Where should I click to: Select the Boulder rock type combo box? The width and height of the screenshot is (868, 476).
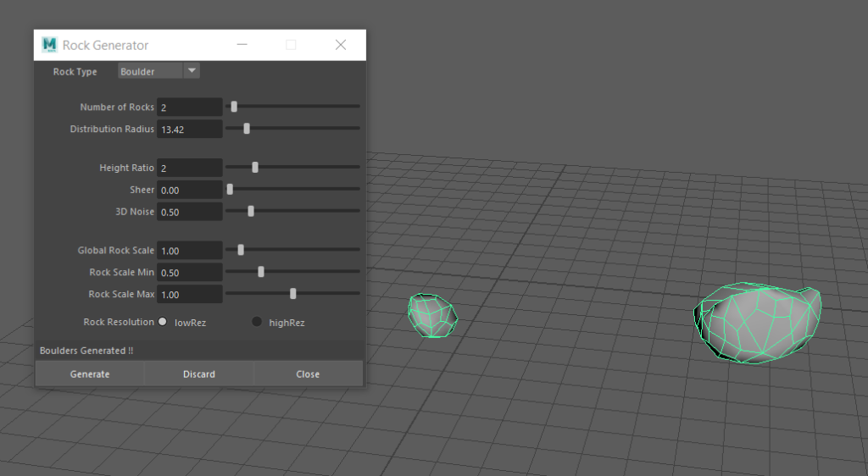[x=159, y=71]
